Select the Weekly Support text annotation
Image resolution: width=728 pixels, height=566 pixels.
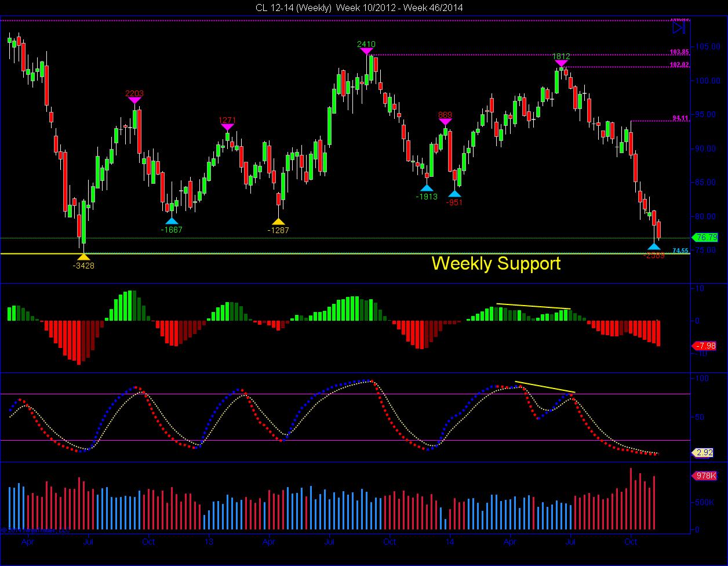click(496, 264)
